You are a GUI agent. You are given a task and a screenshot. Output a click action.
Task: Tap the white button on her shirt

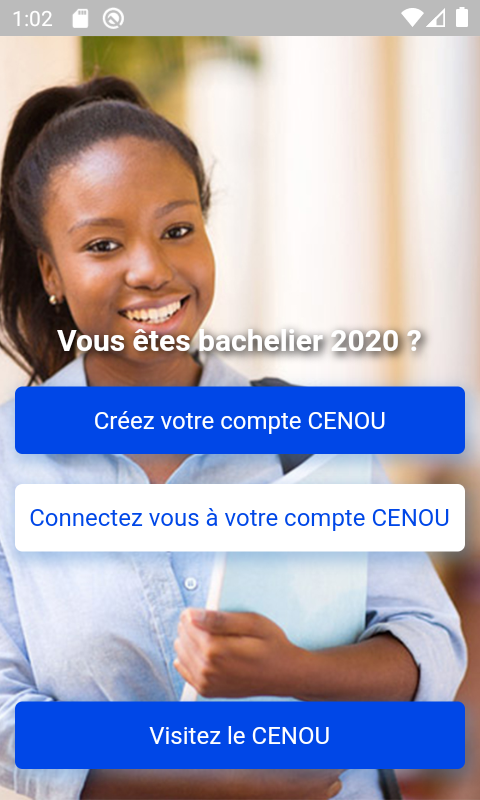coord(190,583)
